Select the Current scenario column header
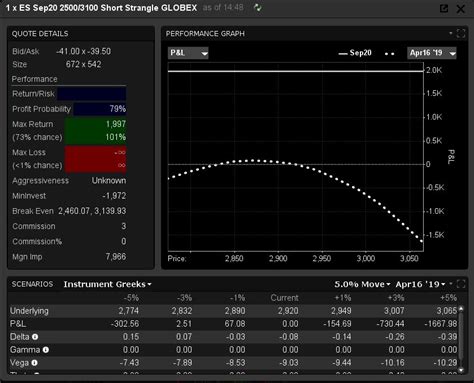Image resolution: width=474 pixels, height=383 pixels. coord(284,298)
